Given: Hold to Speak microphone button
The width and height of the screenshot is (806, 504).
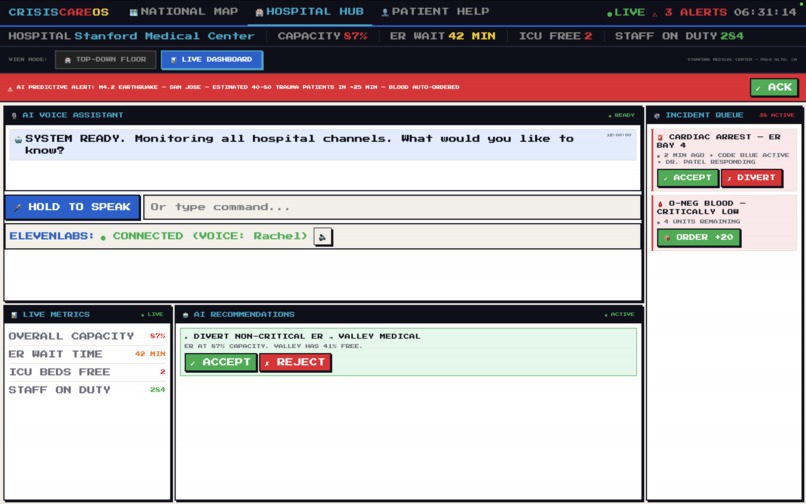Looking at the screenshot, I should click(x=72, y=207).
